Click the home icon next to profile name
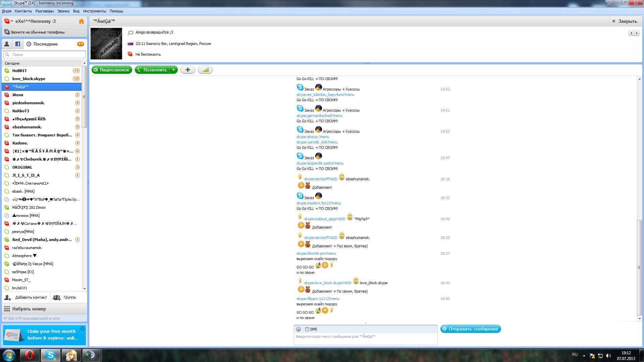The image size is (644, 362). [x=81, y=21]
